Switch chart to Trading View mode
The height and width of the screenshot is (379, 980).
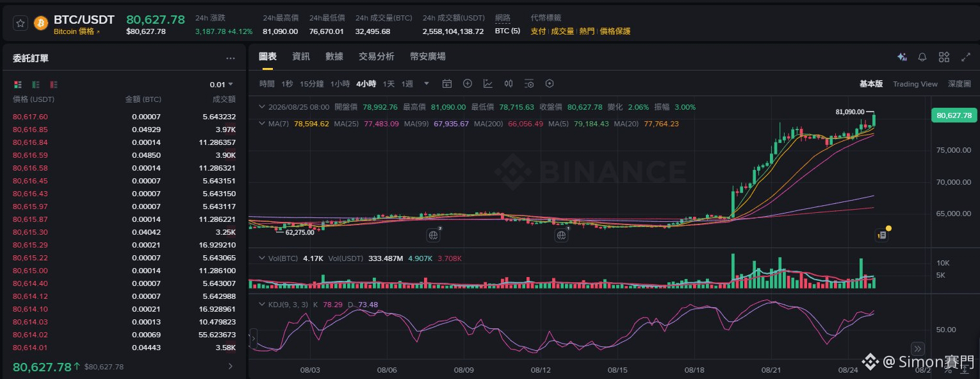[x=915, y=84]
